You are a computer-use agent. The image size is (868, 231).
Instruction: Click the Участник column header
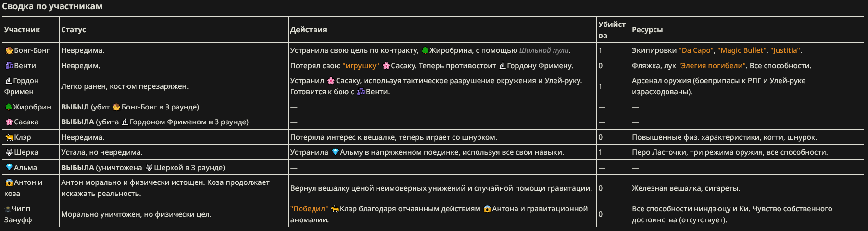click(x=22, y=30)
